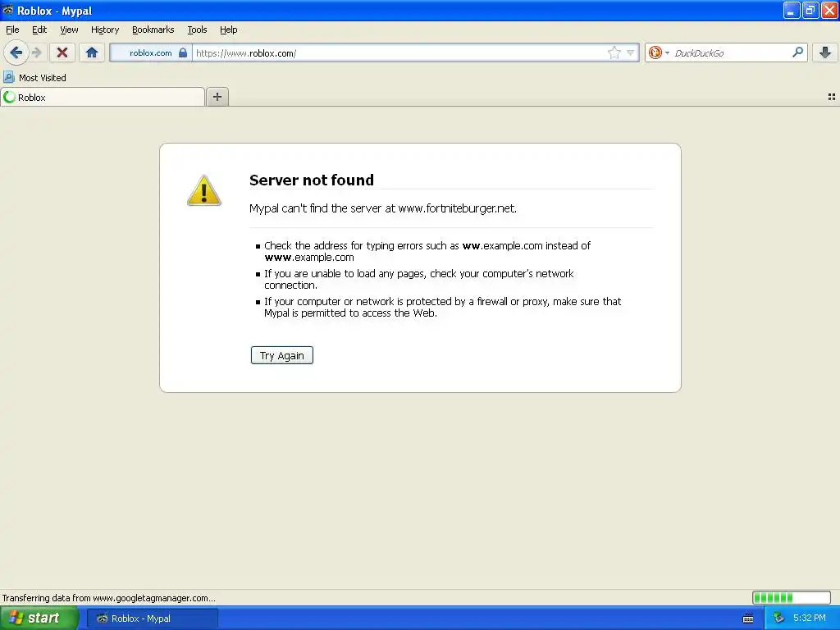Image resolution: width=840 pixels, height=630 pixels.
Task: Click the keyboard tray icon
Action: tap(748, 619)
